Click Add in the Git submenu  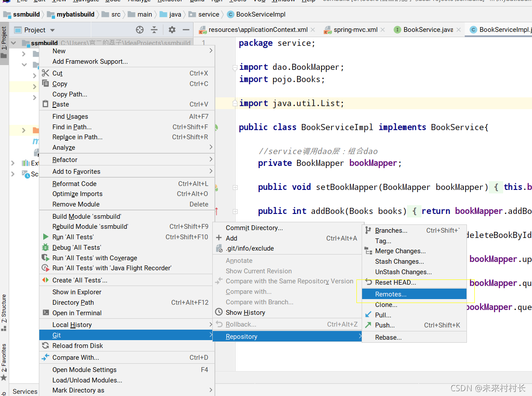coord(288,238)
